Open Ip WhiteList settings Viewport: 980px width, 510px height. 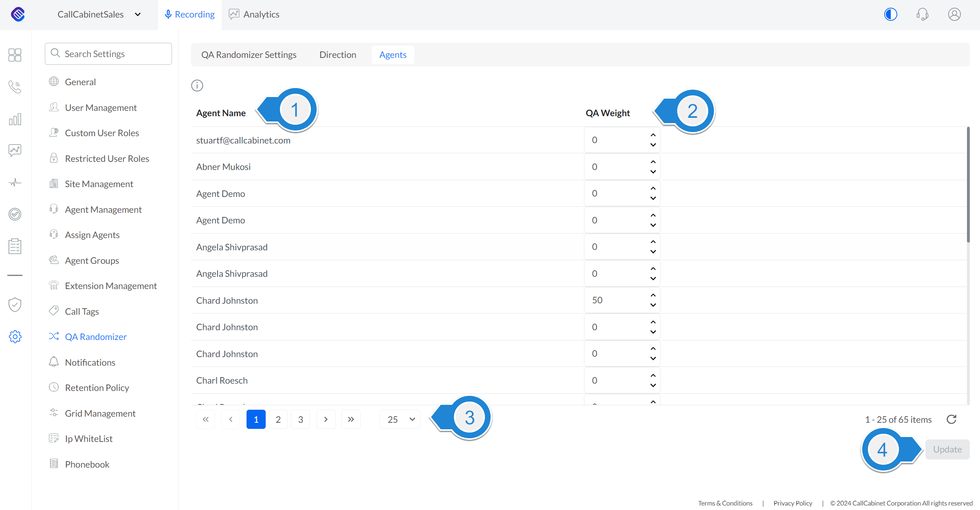click(88, 439)
